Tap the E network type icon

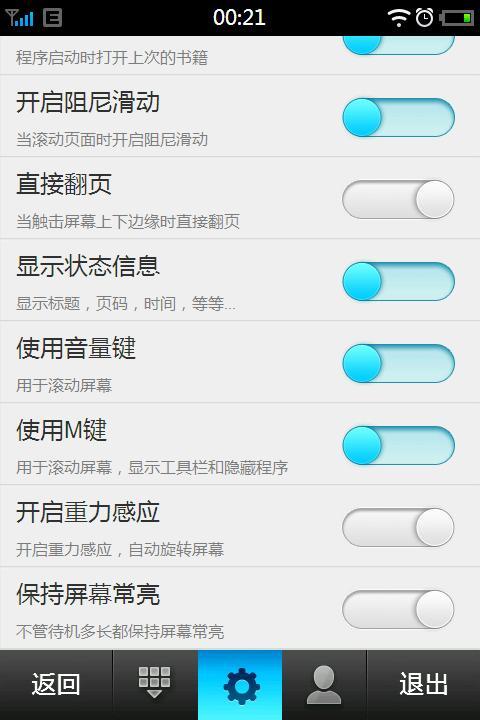52,18
